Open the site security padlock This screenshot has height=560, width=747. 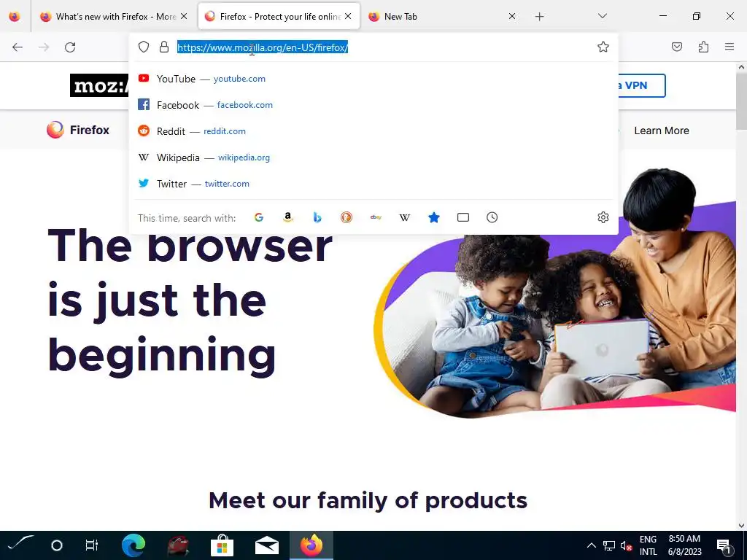164,47
